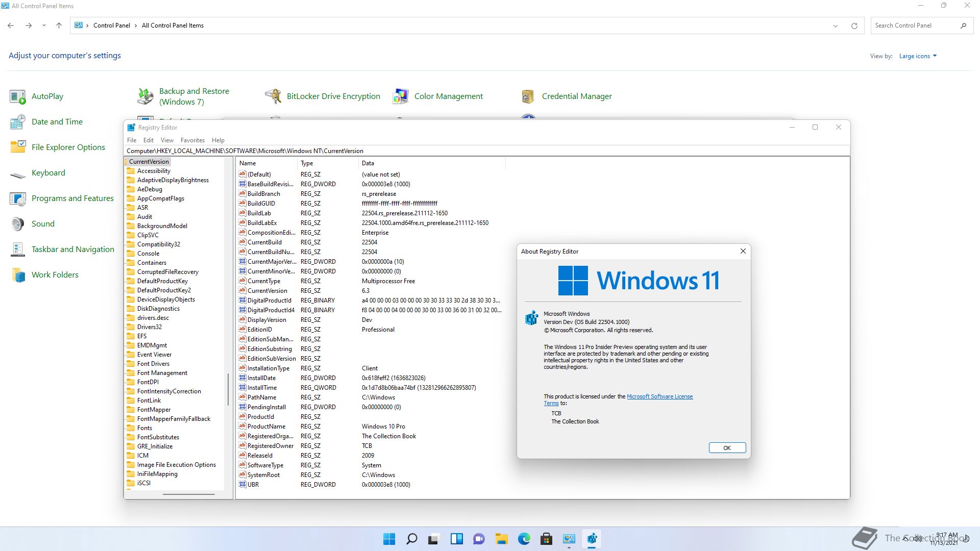The width and height of the screenshot is (980, 551).
Task: Open Microsoft Software License Terms link
Action: [x=659, y=396]
